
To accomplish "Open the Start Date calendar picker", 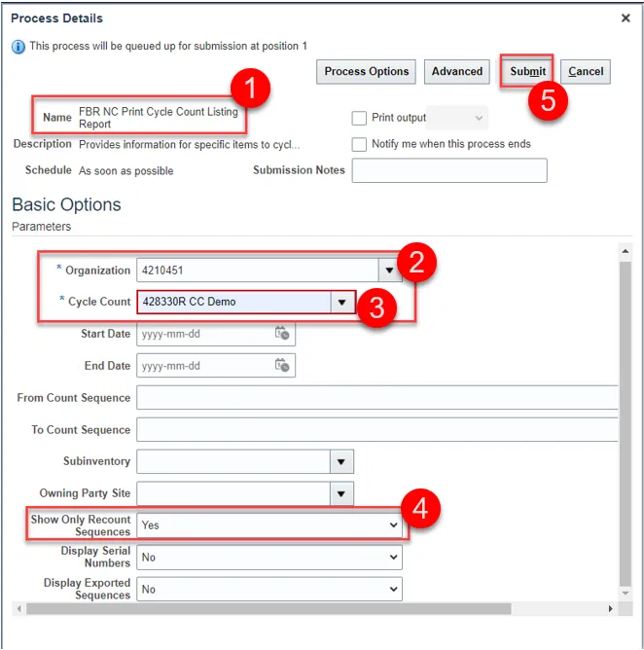I will click(x=282, y=334).
